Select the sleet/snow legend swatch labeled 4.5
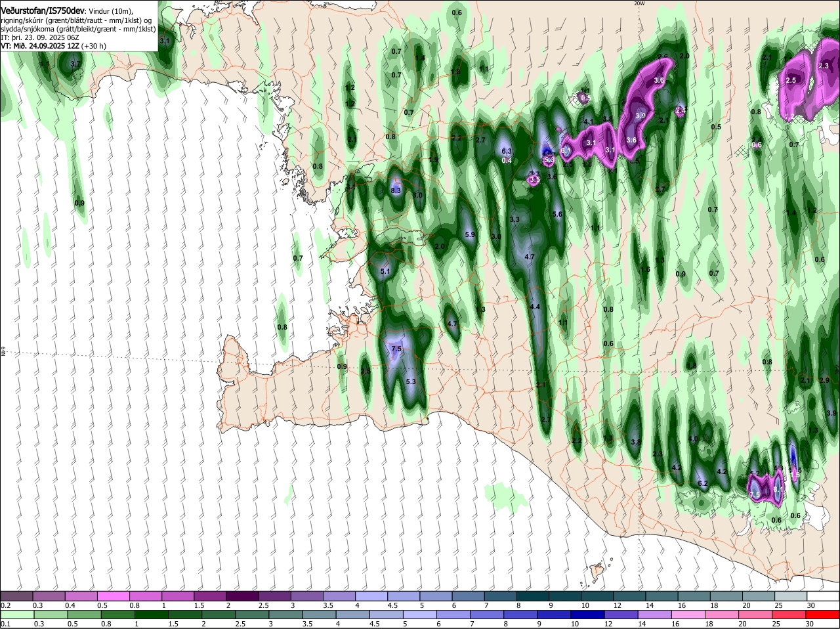The width and height of the screenshot is (840, 629). 403,596
